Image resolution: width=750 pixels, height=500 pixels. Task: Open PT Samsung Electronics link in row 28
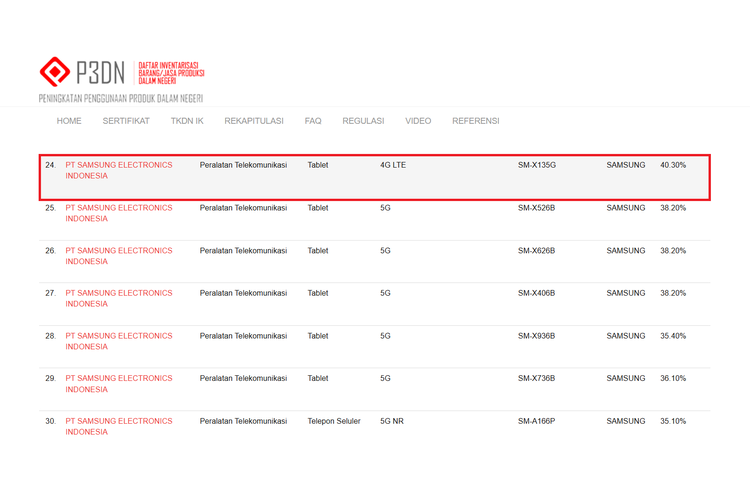[x=119, y=341]
